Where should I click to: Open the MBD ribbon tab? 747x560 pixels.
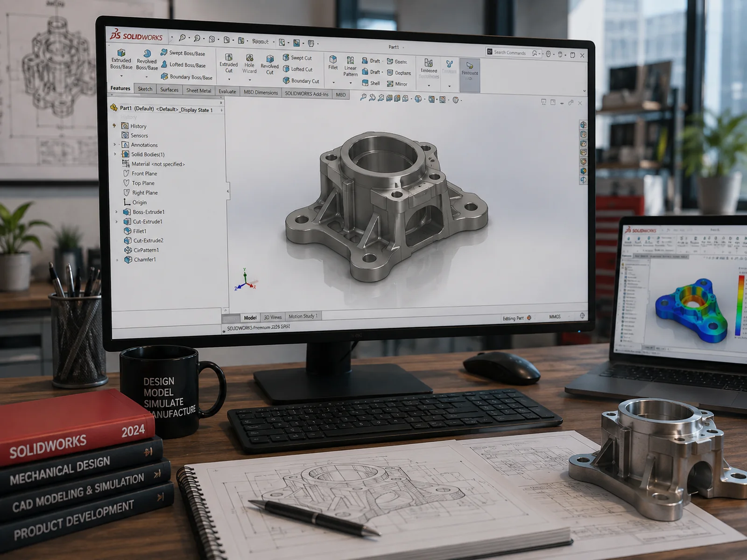click(x=341, y=94)
